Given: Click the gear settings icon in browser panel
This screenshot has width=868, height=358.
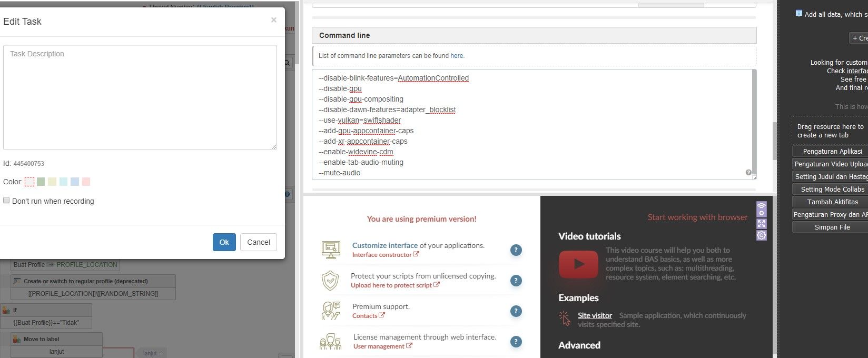Looking at the screenshot, I should [762, 235].
